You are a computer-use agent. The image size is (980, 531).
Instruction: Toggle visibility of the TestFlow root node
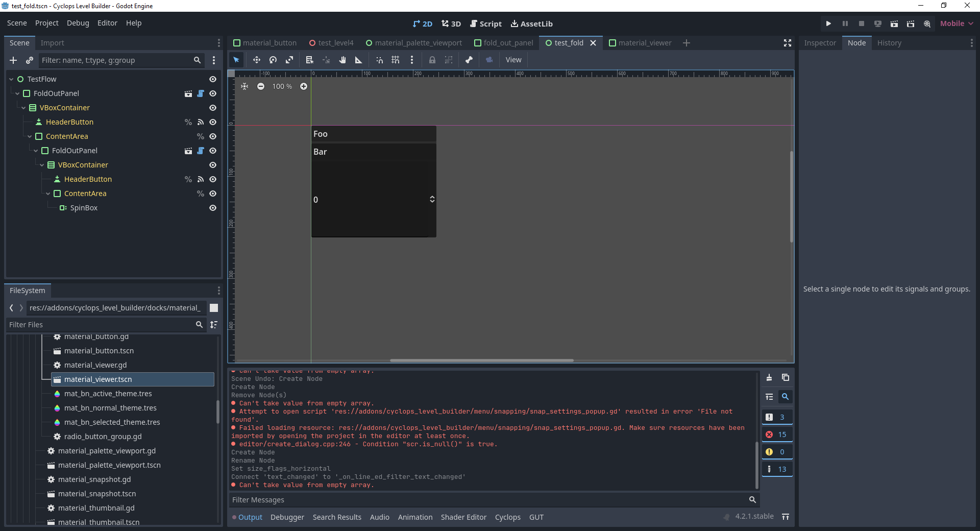pyautogui.click(x=213, y=79)
